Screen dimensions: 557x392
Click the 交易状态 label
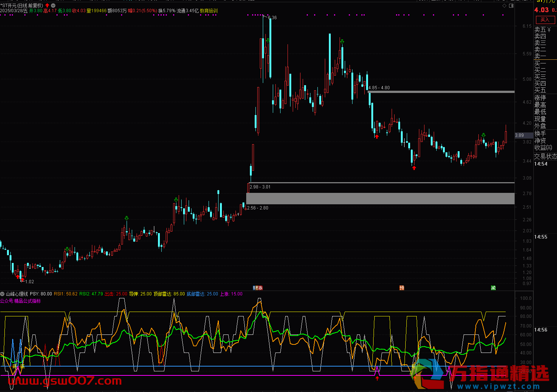546,157
